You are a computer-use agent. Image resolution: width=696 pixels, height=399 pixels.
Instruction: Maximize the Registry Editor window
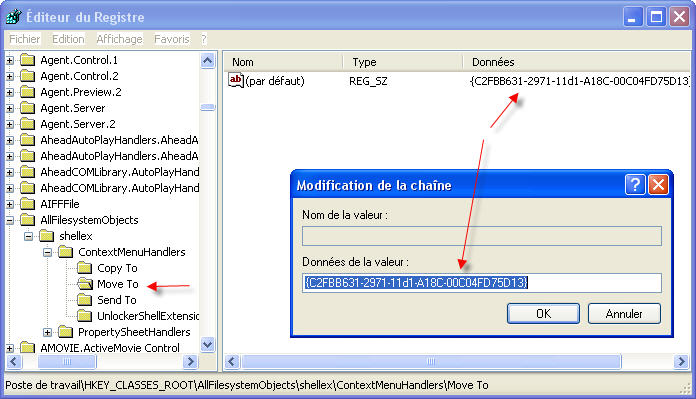[x=656, y=17]
